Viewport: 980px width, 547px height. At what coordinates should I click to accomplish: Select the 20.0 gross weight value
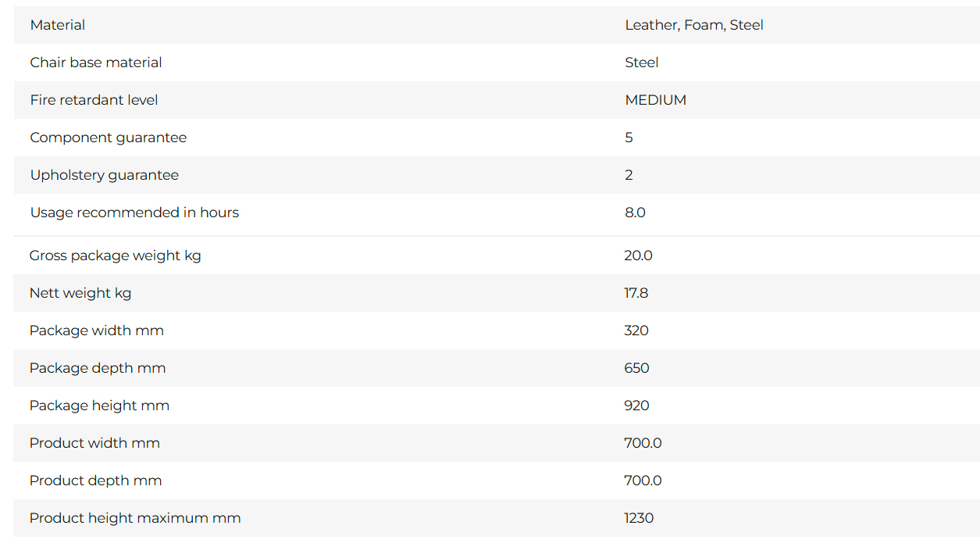pyautogui.click(x=639, y=256)
